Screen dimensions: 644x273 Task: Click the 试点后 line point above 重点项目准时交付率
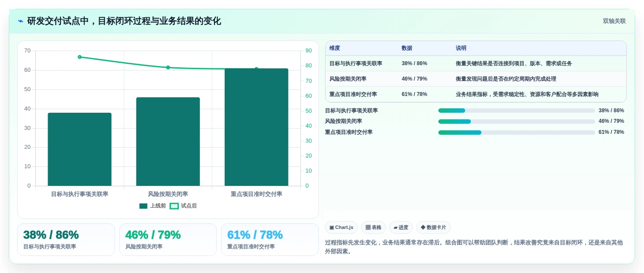(x=256, y=69)
